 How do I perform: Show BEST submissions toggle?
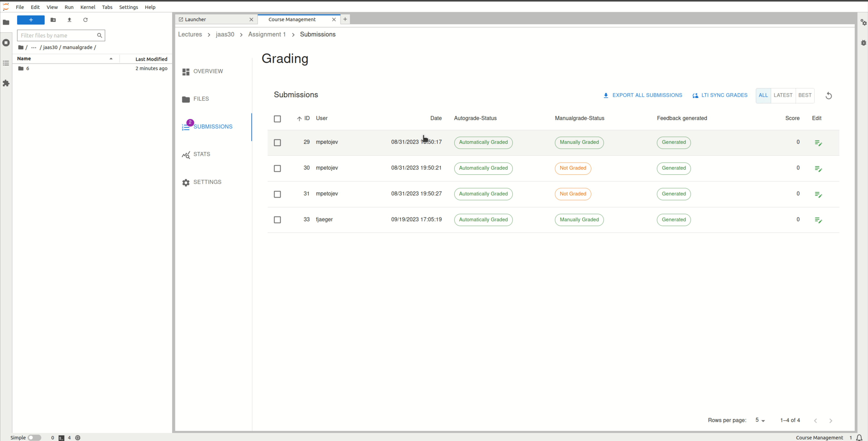point(805,96)
